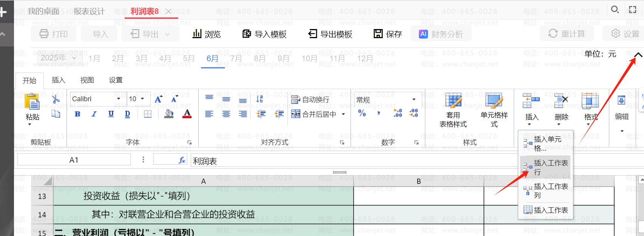
Task: Click the percent style icon
Action: [362, 113]
